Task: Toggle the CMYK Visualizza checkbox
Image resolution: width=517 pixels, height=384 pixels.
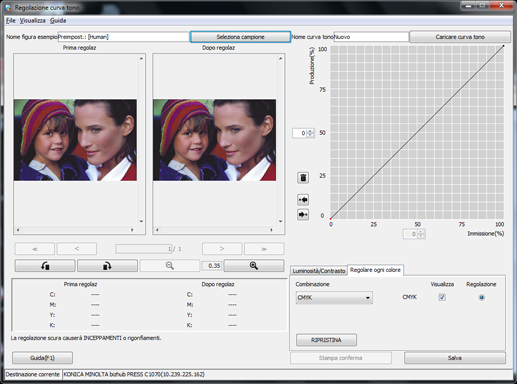Action: [x=442, y=297]
